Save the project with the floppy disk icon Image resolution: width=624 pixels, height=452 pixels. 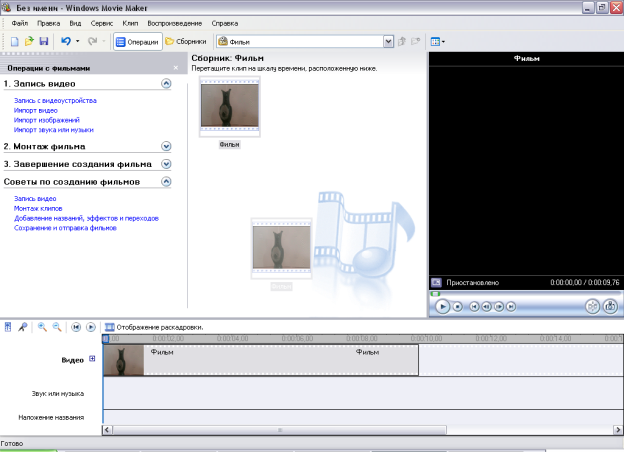[44, 41]
